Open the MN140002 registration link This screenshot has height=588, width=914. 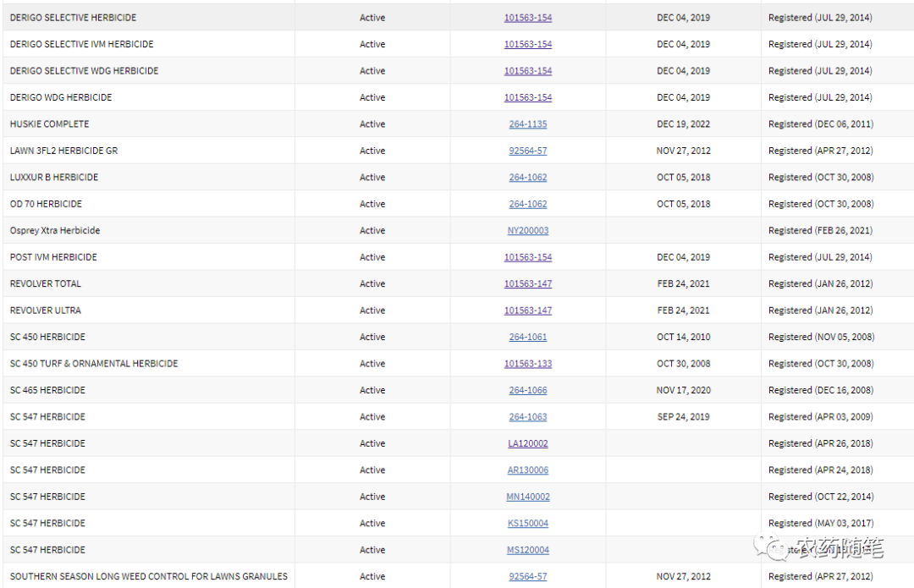[x=527, y=497]
